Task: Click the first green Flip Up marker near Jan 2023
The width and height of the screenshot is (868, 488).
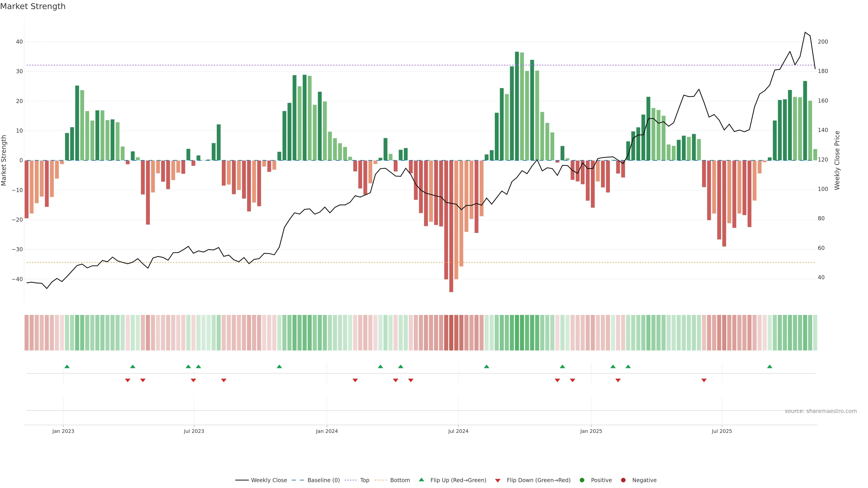Action: pos(67,366)
